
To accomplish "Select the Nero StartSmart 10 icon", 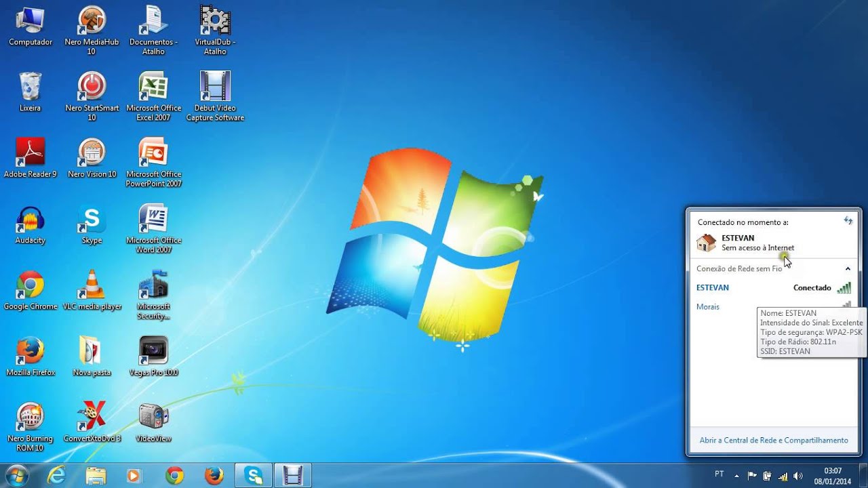I will [x=92, y=96].
